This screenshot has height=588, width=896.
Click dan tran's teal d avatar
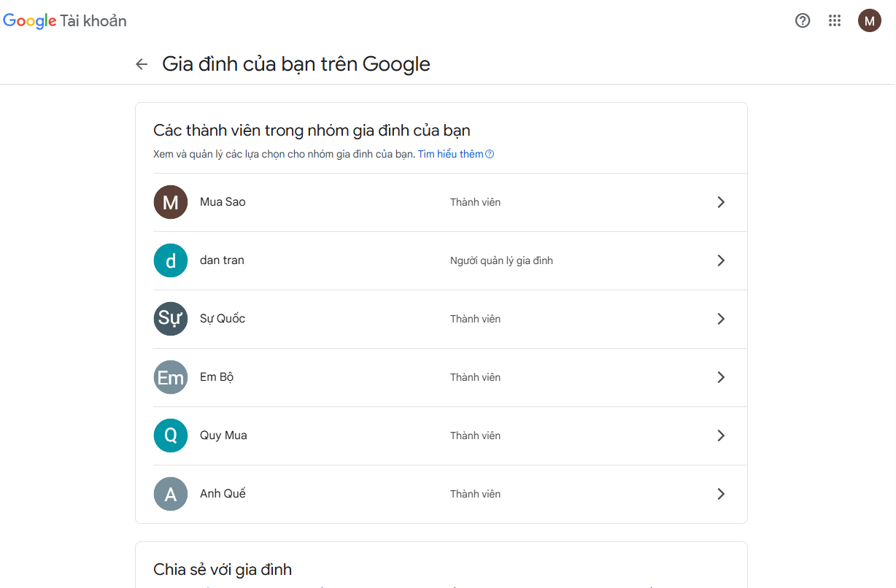point(171,260)
